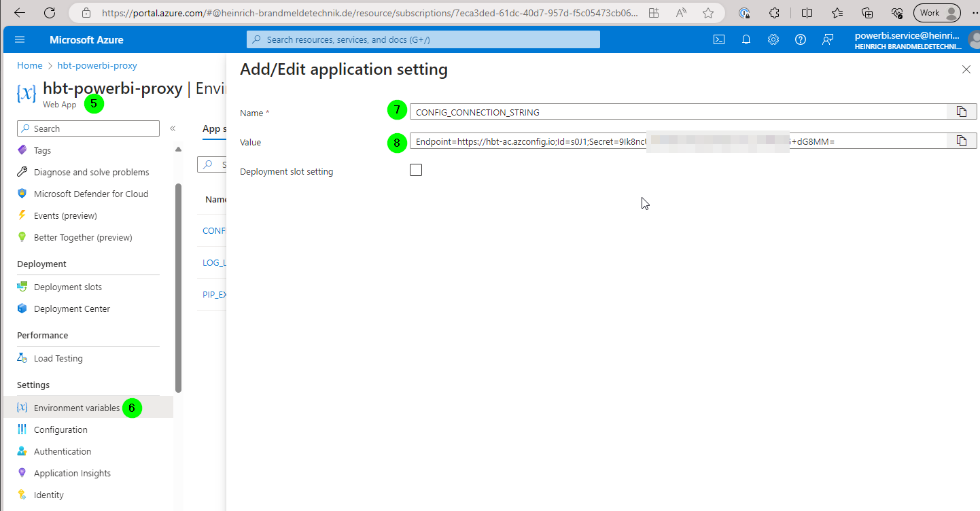Open collections icon in browser toolbar
The image size is (980, 511).
point(867,13)
